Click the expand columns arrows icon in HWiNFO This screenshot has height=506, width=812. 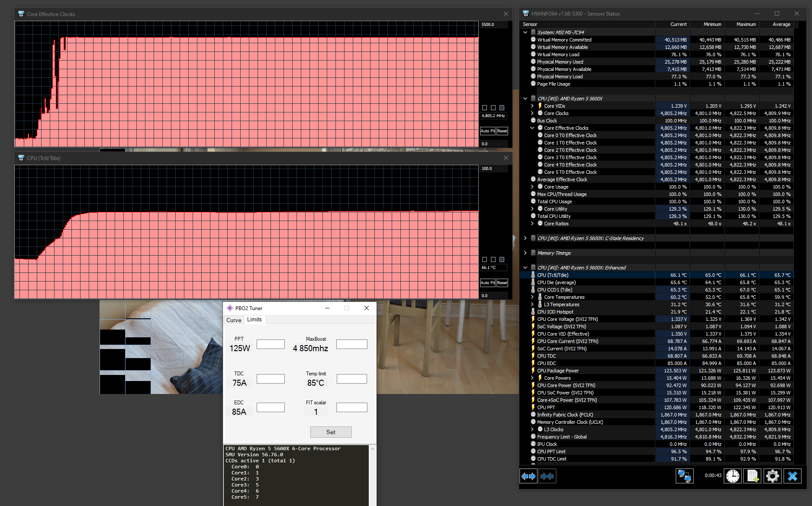coord(528,476)
